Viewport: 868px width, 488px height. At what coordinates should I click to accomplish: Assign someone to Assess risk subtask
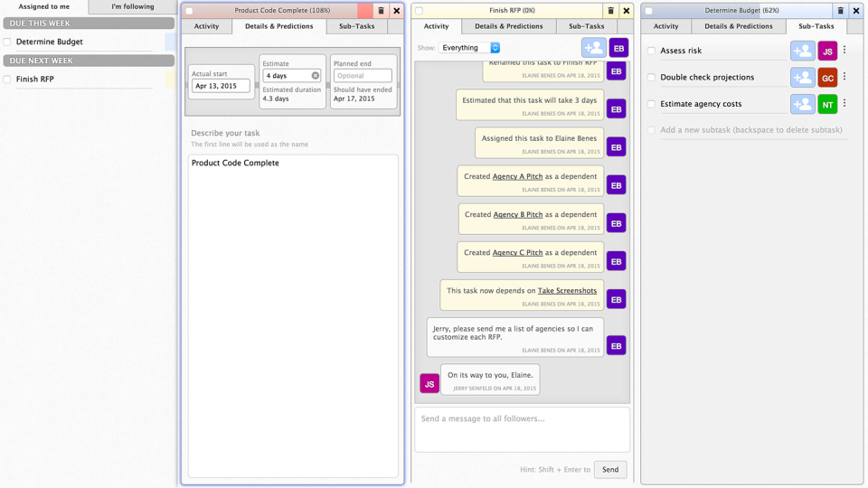(x=802, y=51)
